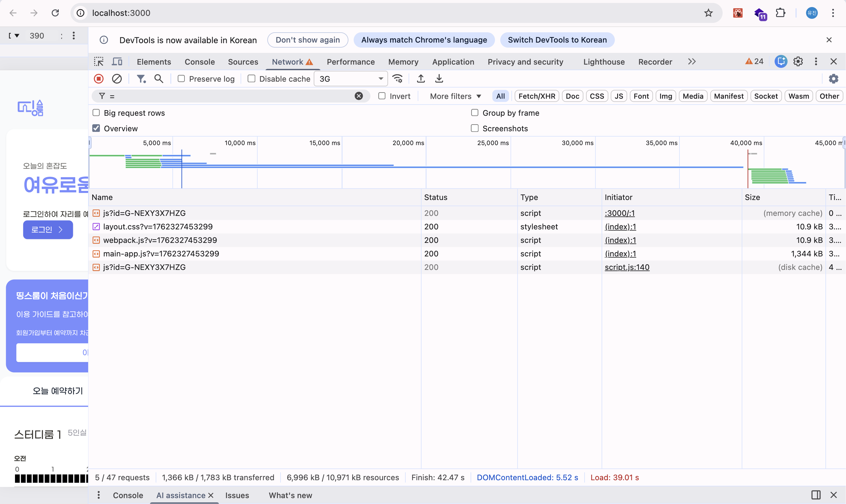Enable the Preserve log checkbox
This screenshot has width=846, height=504.
(x=181, y=79)
